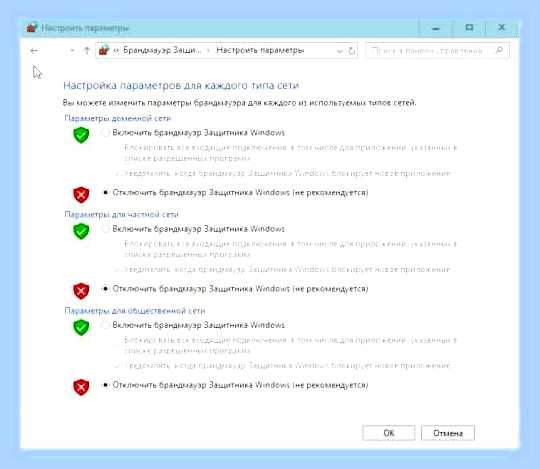Viewport: 540px width, 469px height.
Task: Click the 'Настройка параметров для каждого типа сети' title
Action: 181,85
